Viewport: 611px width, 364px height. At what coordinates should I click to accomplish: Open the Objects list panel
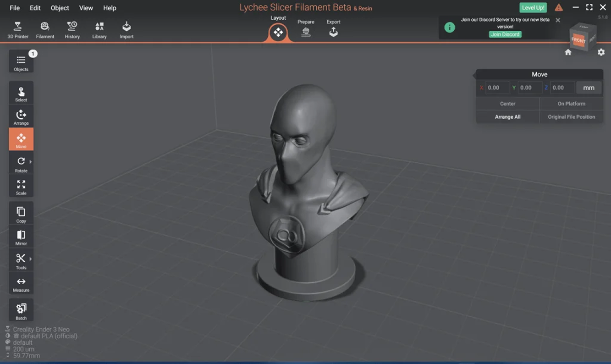[x=21, y=62]
